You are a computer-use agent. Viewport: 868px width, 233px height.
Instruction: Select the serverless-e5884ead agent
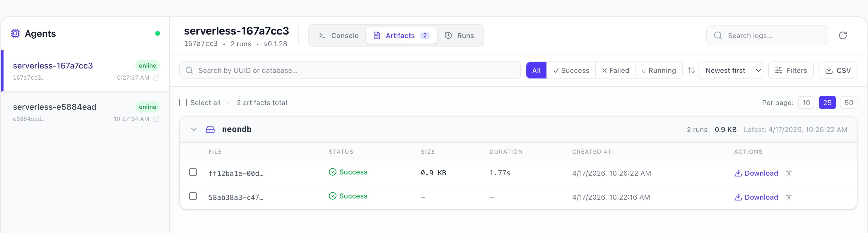click(x=85, y=112)
